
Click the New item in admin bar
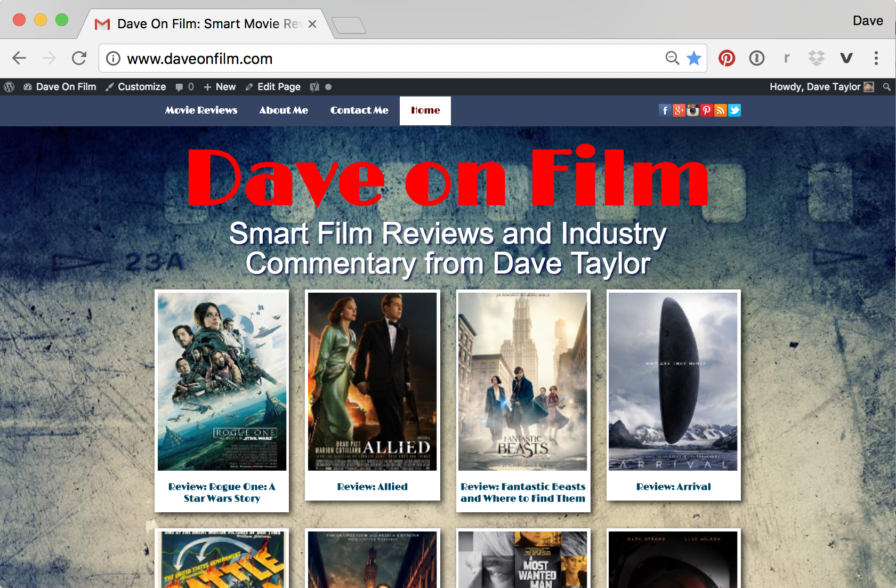click(x=220, y=87)
